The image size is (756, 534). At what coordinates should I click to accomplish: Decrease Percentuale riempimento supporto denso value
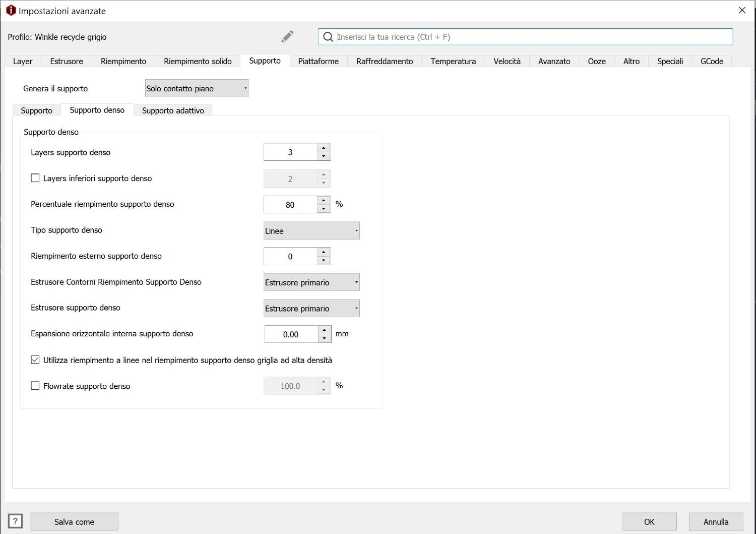coord(324,209)
